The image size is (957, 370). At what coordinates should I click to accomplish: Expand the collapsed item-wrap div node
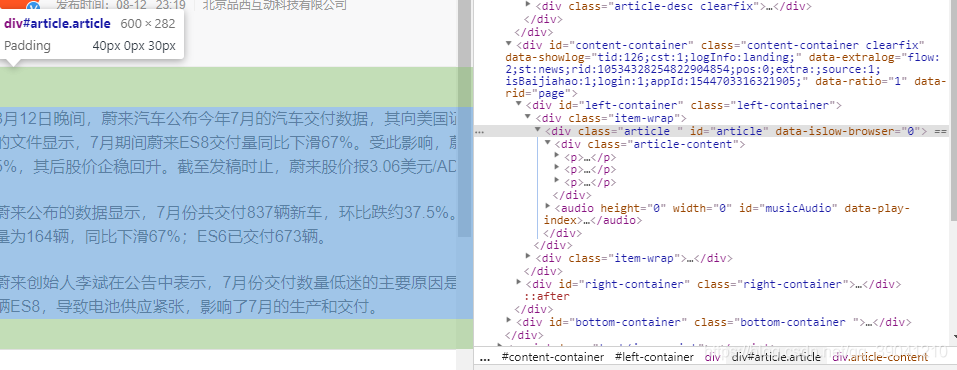point(529,257)
